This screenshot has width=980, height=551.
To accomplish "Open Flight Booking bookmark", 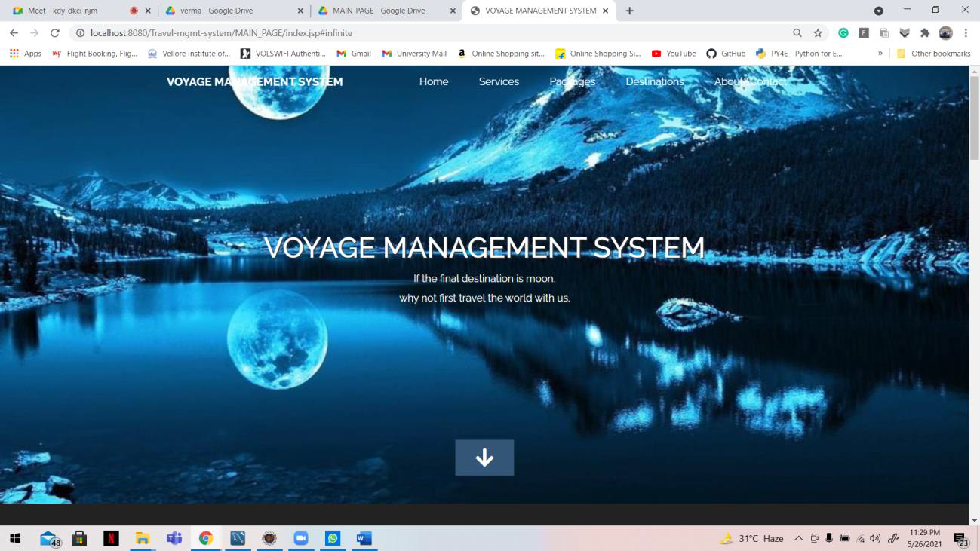I will click(x=94, y=54).
